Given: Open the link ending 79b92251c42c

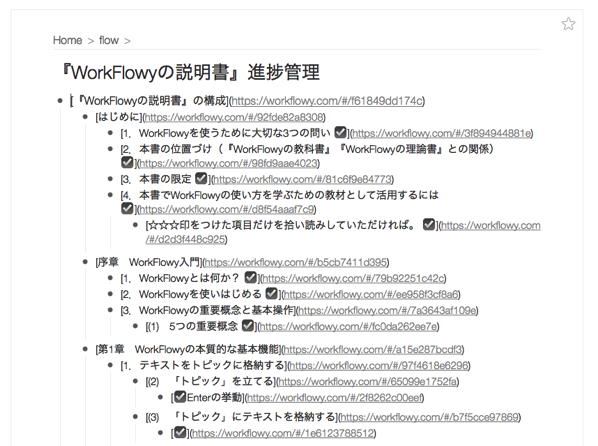Looking at the screenshot, I should pyautogui.click(x=354, y=279).
